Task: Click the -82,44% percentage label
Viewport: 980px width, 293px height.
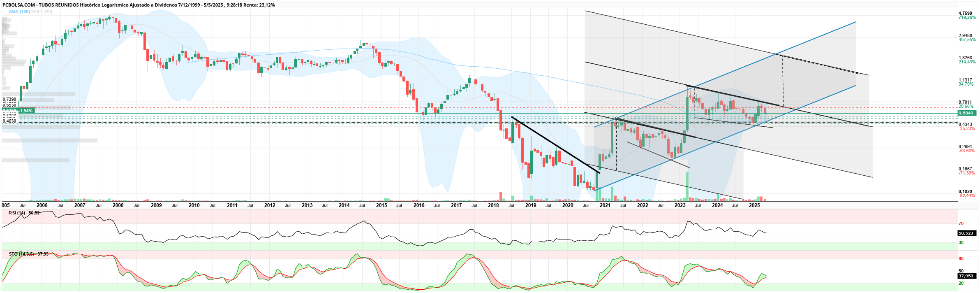Action: click(x=967, y=195)
